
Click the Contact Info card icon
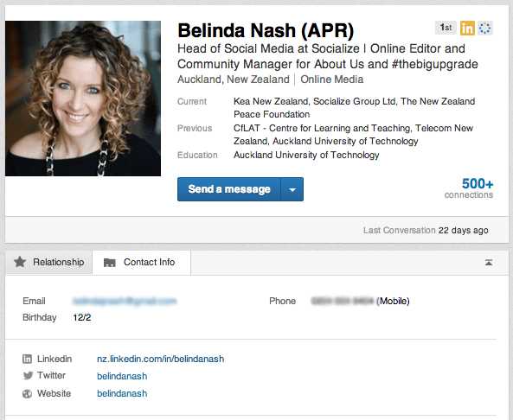point(110,263)
